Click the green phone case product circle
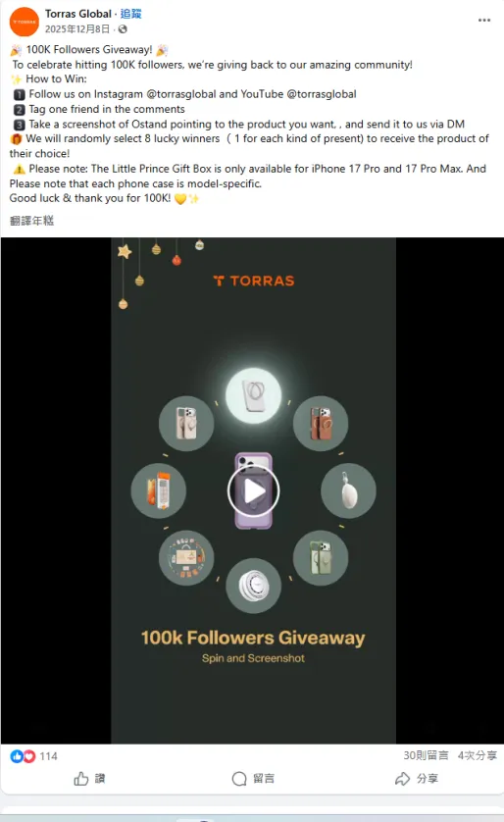 321,558
